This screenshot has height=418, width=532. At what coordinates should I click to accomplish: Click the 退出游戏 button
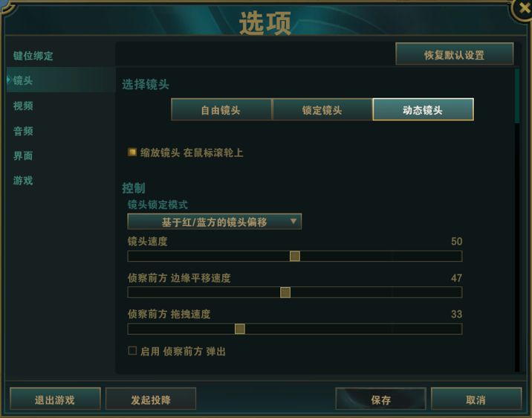pos(55,399)
